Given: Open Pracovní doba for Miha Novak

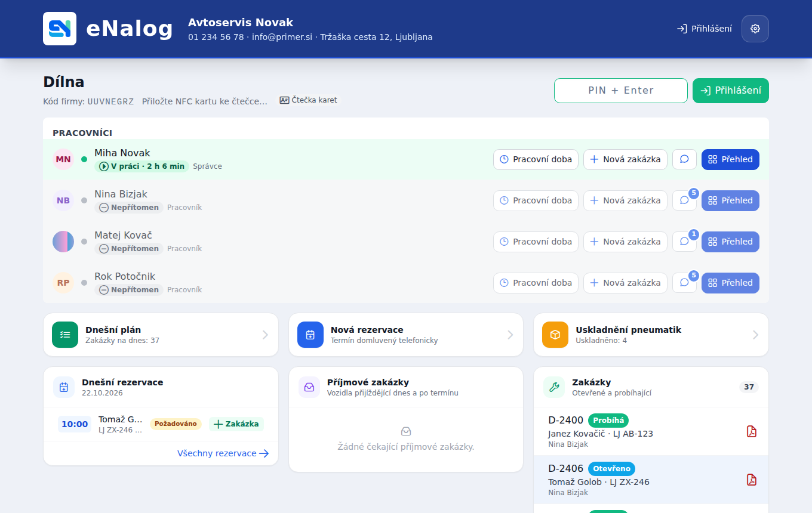Looking at the screenshot, I should tap(536, 159).
